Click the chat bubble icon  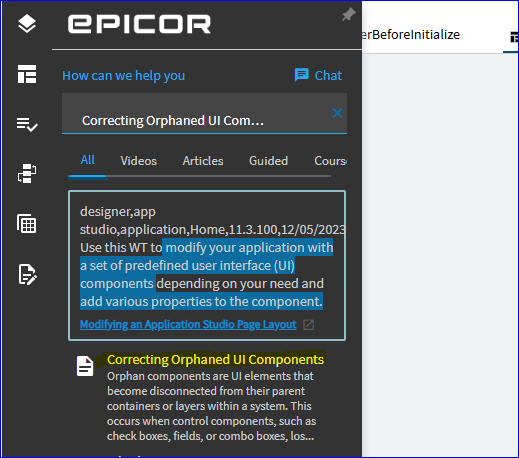click(x=302, y=75)
